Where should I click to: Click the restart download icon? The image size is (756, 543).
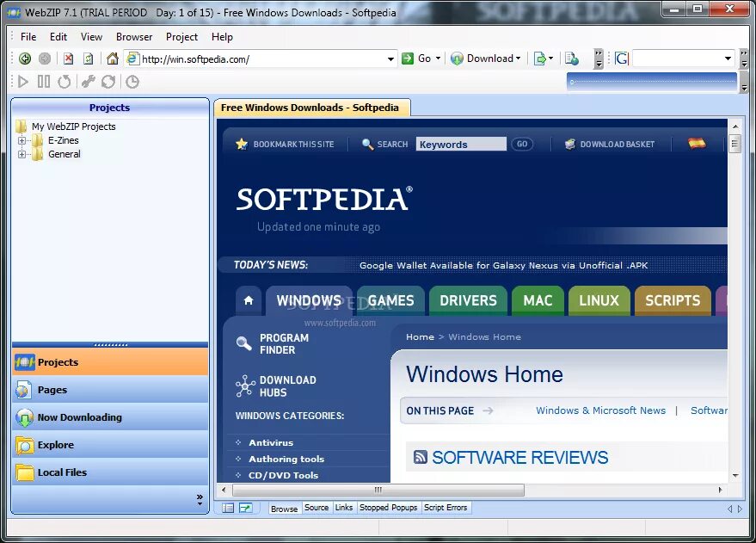tap(65, 82)
